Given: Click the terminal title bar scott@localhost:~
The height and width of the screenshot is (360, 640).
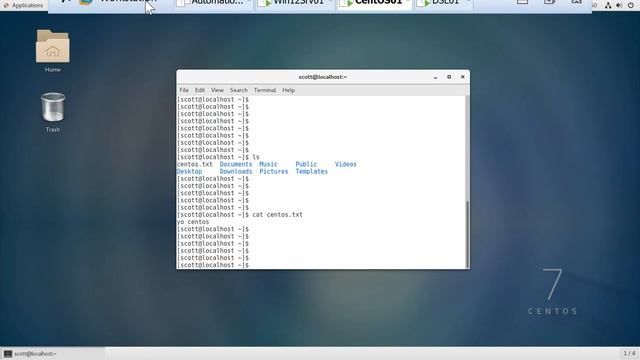Looking at the screenshot, I should tap(322, 77).
